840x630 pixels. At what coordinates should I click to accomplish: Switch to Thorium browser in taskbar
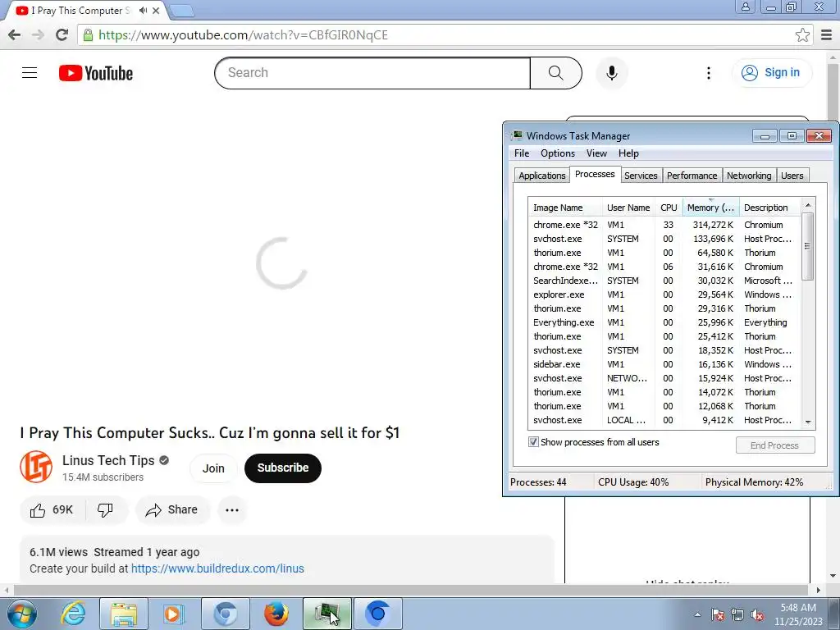click(x=377, y=614)
